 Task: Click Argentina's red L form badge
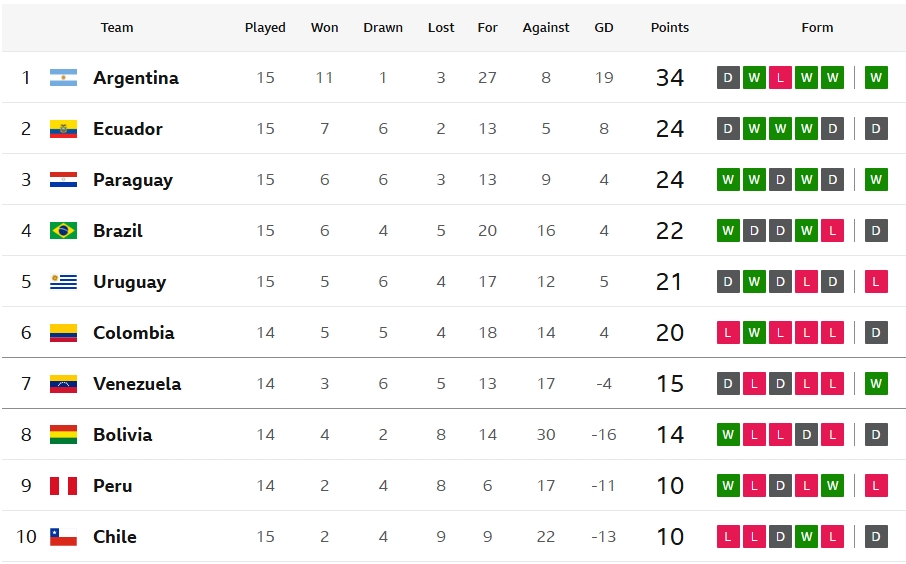[780, 77]
